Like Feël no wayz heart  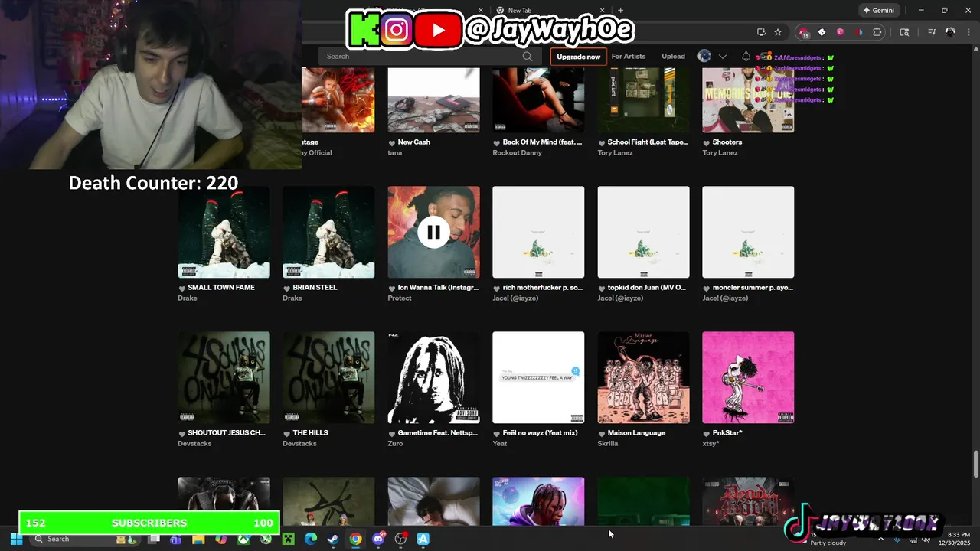(497, 433)
